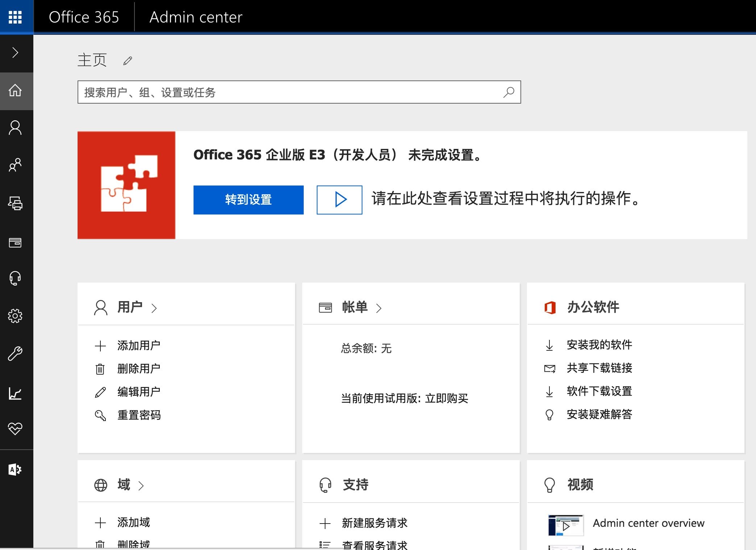Click 安装我的软件
Viewport: 756px width, 550px height.
point(599,345)
